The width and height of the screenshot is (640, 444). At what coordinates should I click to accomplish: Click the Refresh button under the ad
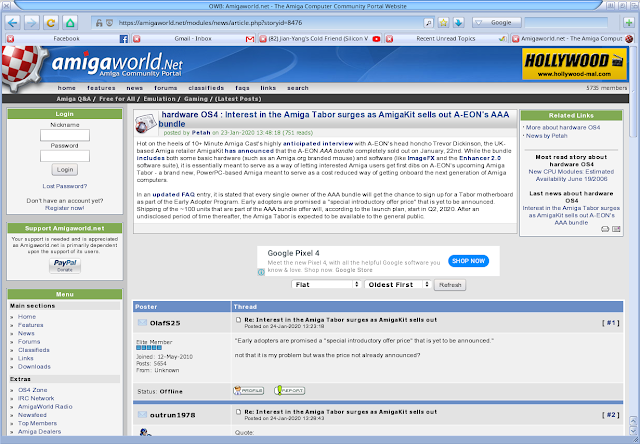coord(450,285)
